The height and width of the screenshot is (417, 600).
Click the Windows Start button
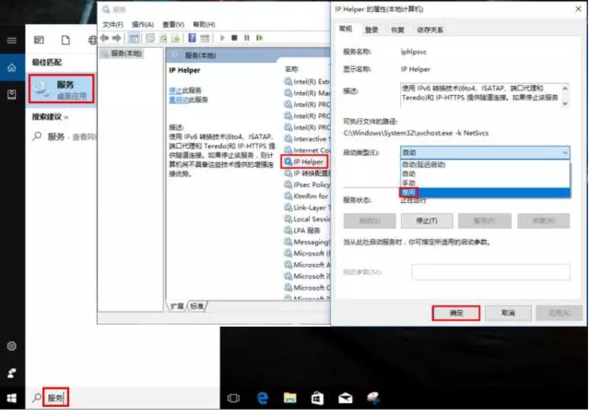12,399
